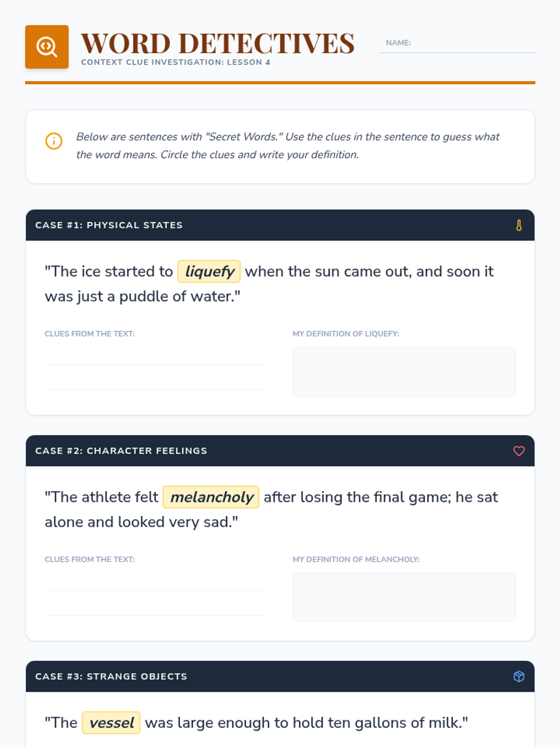Click the My Definition of Liquefy box
The height and width of the screenshot is (747, 560).
[x=404, y=371]
